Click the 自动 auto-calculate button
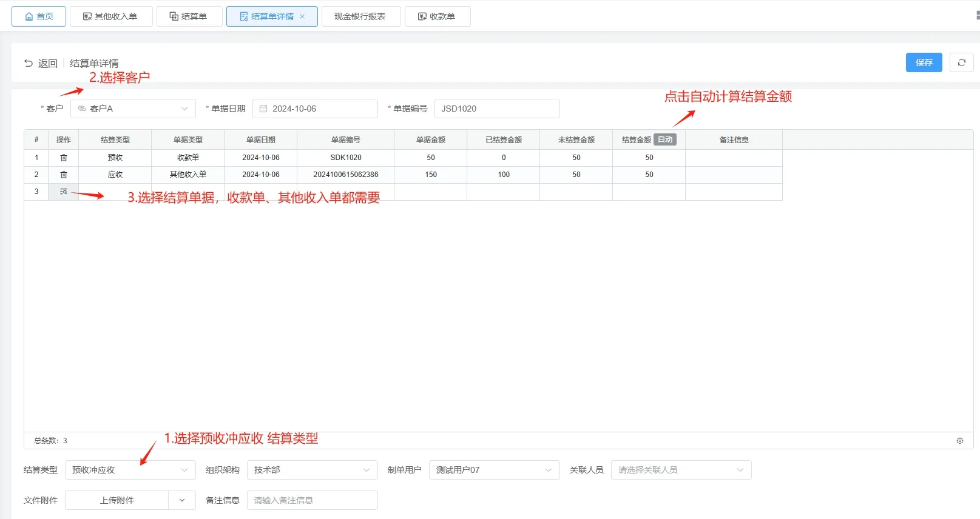Image resolution: width=980 pixels, height=519 pixels. pos(665,139)
